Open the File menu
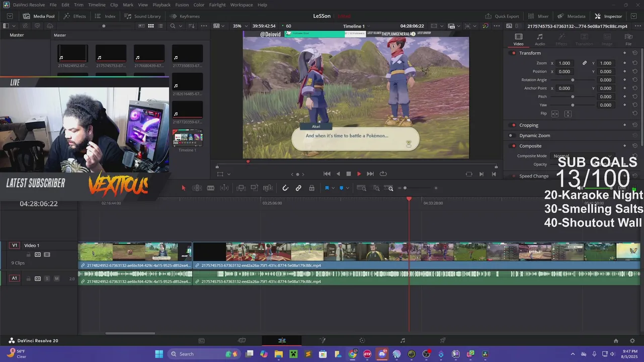Image resolution: width=644 pixels, height=362 pixels. (x=53, y=5)
